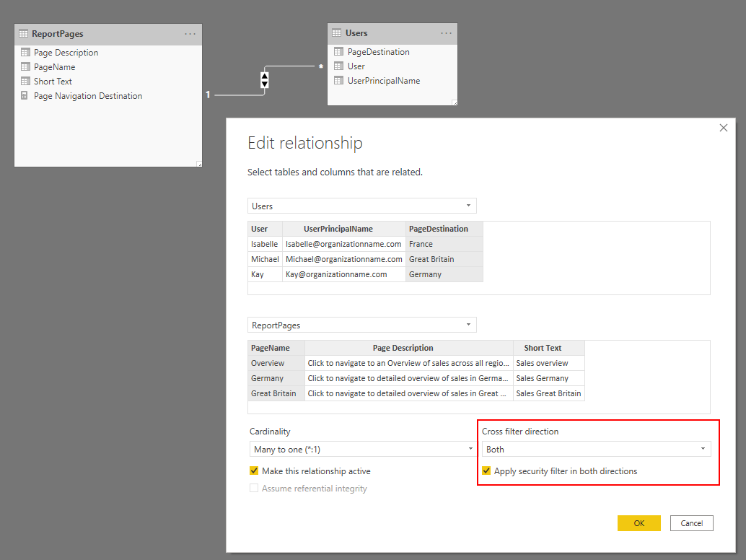Select the PageName field icon in ReportPages
This screenshot has height=560, width=746.
click(x=25, y=66)
